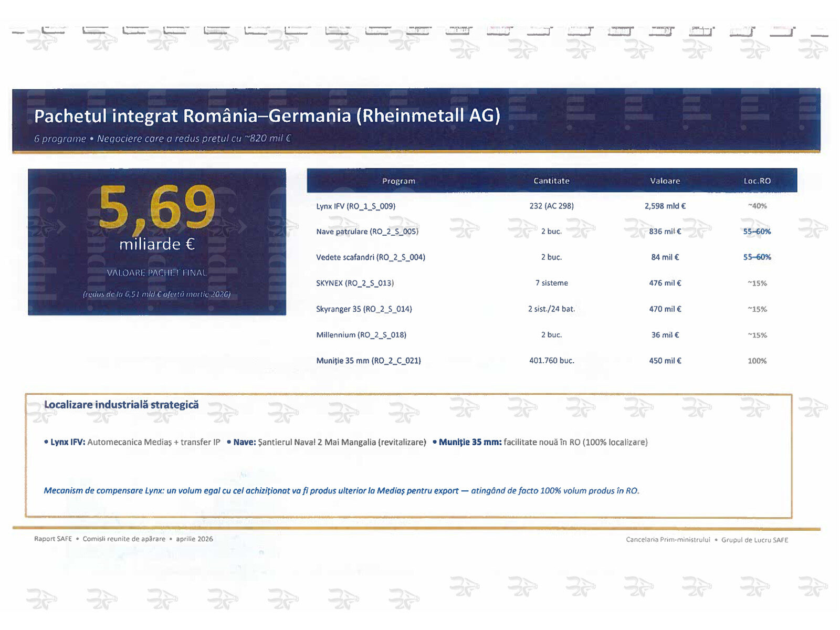Click the 'Mecanism de compensare Lynx' italic note
Image resolution: width=840 pixels, height=630 pixels.
(x=341, y=491)
